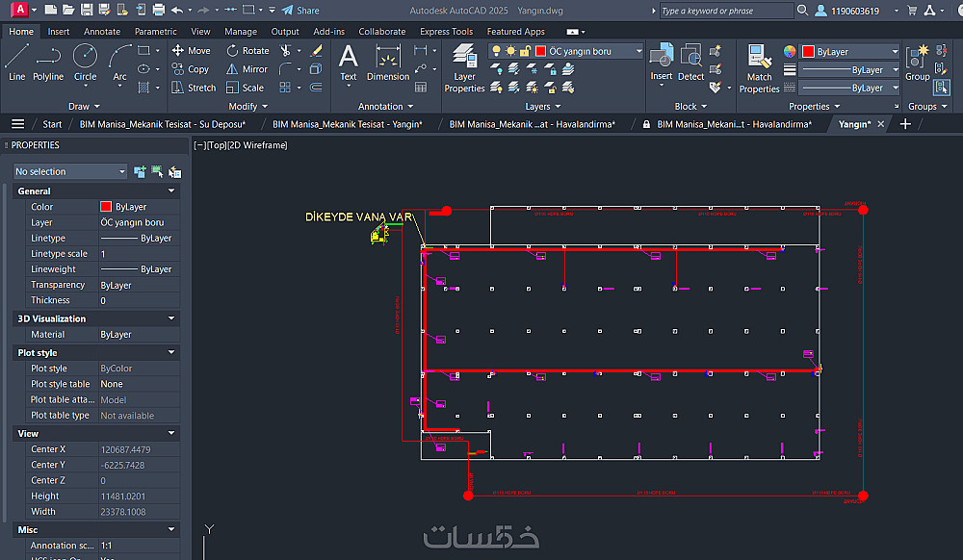Image resolution: width=963 pixels, height=560 pixels.
Task: Activate the Move command
Action: (191, 50)
